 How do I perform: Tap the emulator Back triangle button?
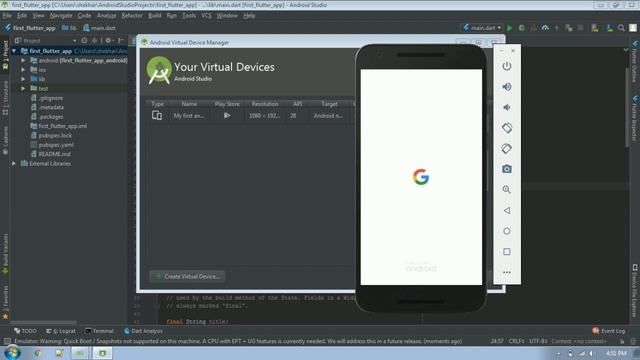point(507,211)
